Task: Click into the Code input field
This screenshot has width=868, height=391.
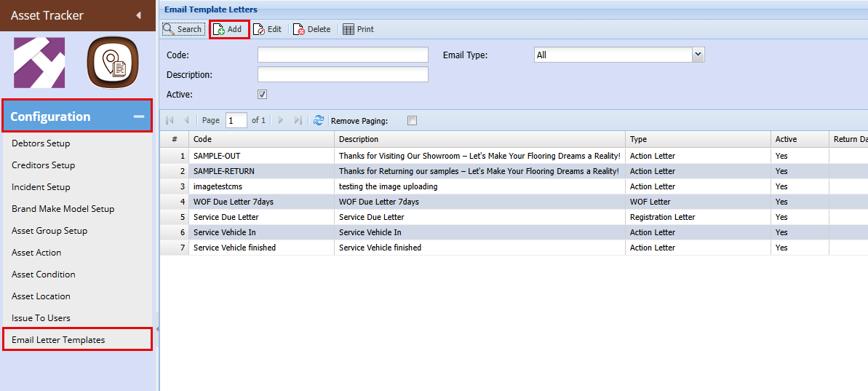Action: click(x=343, y=55)
